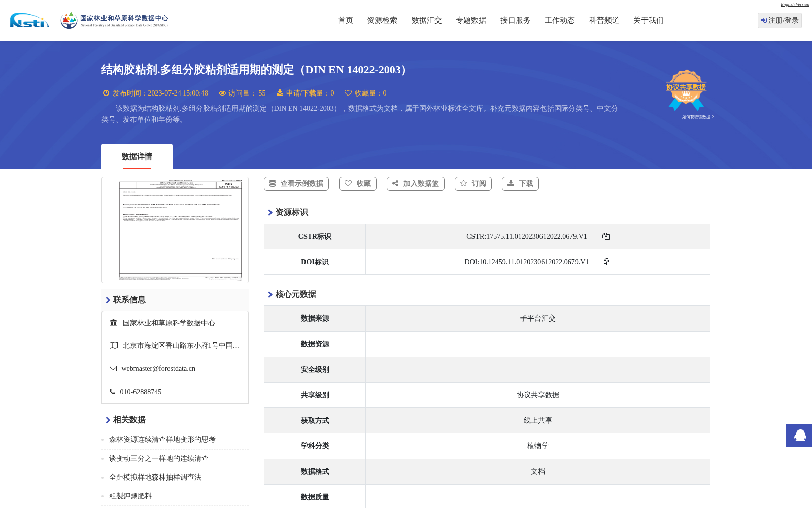Open 专题数据 menu item
Viewport: 812px width, 508px height.
(471, 20)
